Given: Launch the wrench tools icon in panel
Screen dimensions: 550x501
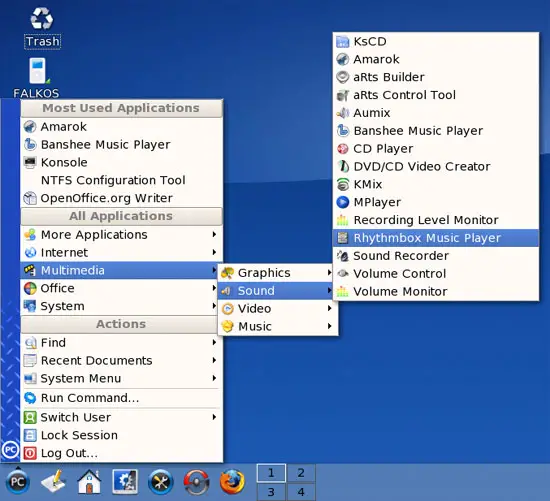Looking at the screenshot, I should 161,482.
